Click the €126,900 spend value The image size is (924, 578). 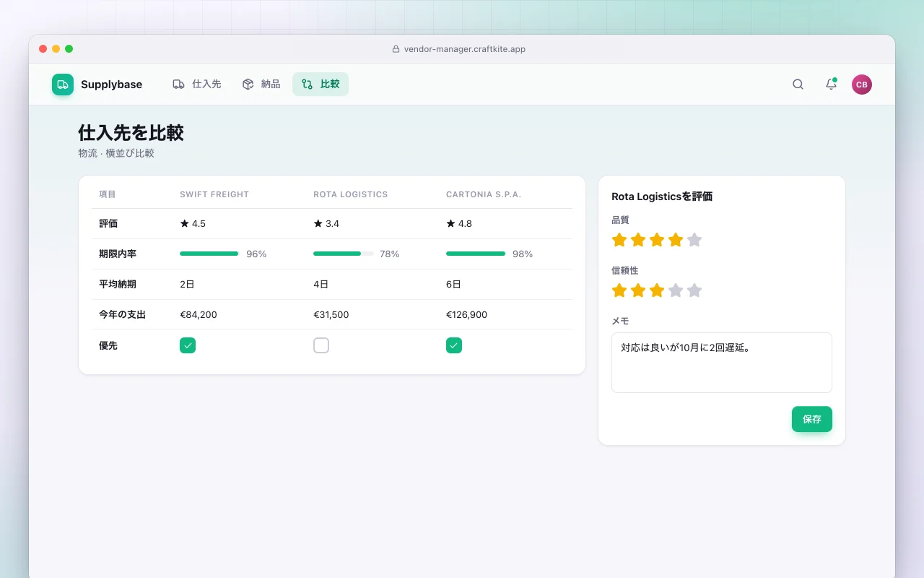click(467, 315)
